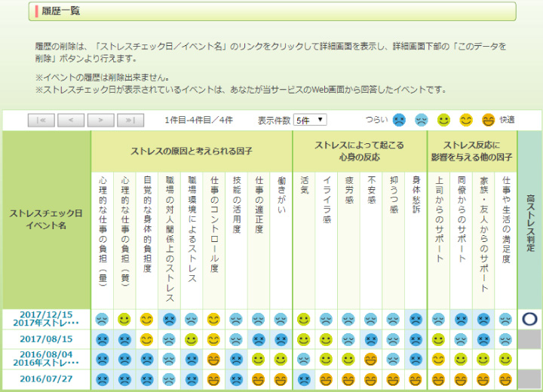Click 2016/08/04 上司からのサポート face
This screenshot has height=392, width=543.
(x=438, y=360)
